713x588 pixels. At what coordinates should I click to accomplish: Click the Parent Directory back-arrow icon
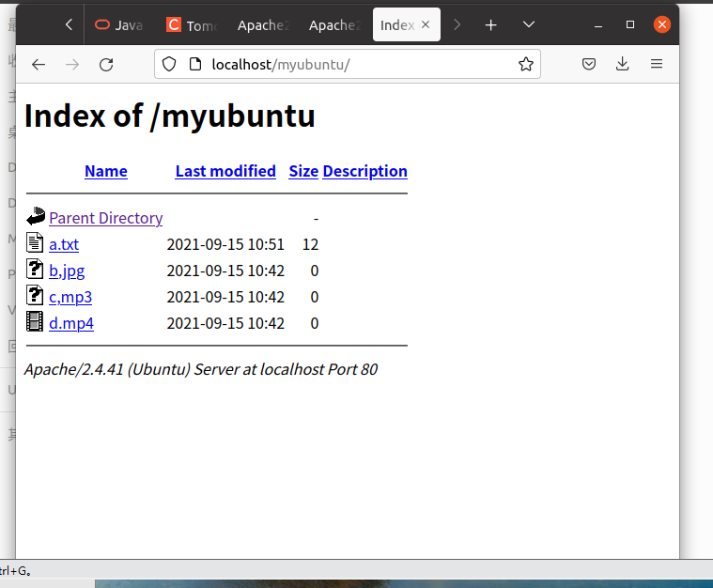pyautogui.click(x=36, y=216)
